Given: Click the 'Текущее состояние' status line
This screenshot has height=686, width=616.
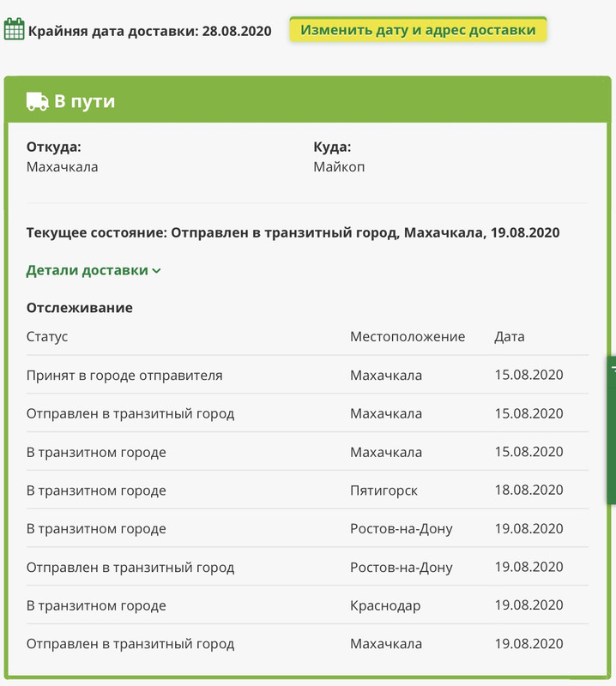Looking at the screenshot, I should [293, 232].
